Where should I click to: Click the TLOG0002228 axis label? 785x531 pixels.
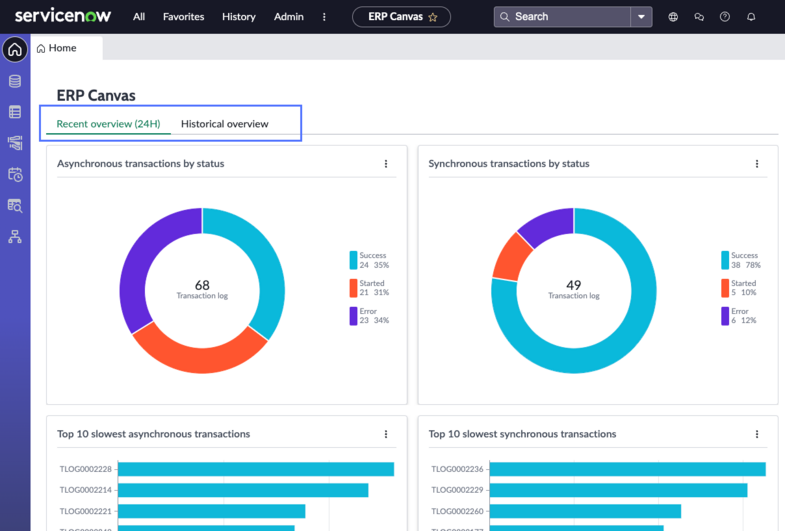pos(86,469)
